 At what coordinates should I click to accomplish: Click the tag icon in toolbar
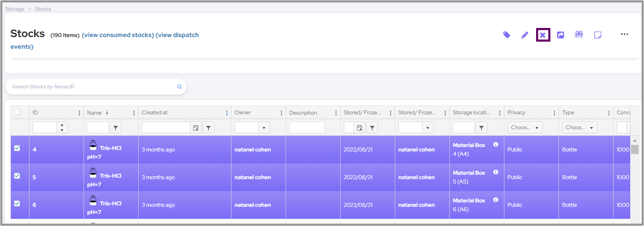click(x=506, y=35)
